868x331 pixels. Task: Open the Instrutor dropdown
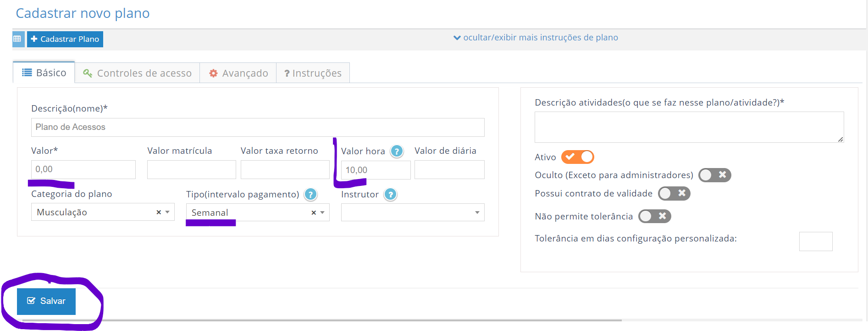[x=412, y=213]
